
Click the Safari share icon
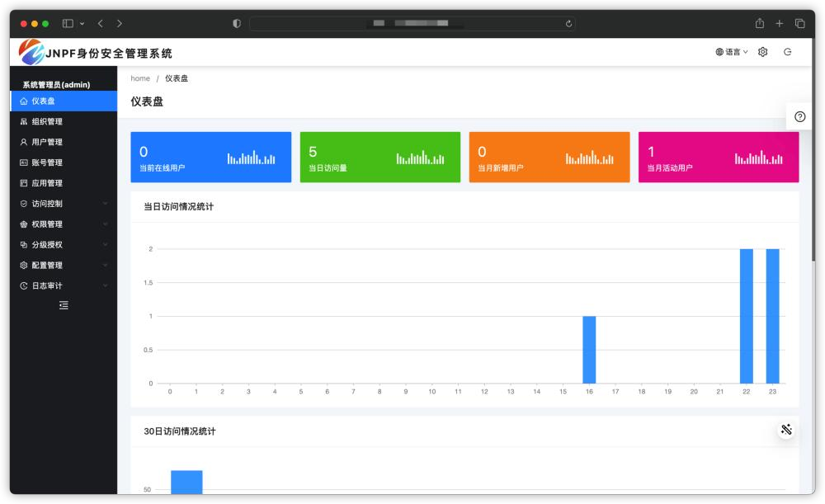coord(759,23)
